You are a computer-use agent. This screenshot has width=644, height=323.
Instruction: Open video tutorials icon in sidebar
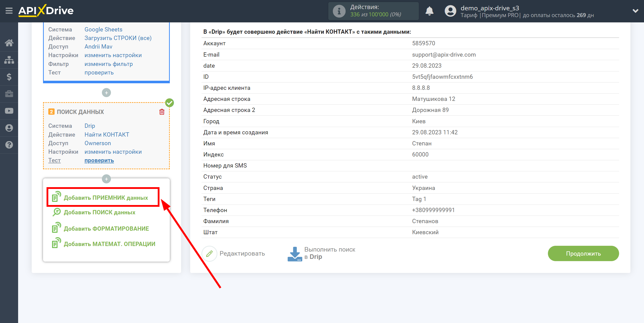[9, 111]
